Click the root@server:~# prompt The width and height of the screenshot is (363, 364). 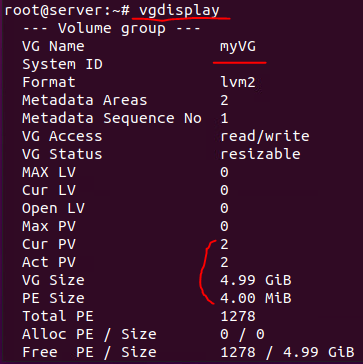[x=67, y=10]
